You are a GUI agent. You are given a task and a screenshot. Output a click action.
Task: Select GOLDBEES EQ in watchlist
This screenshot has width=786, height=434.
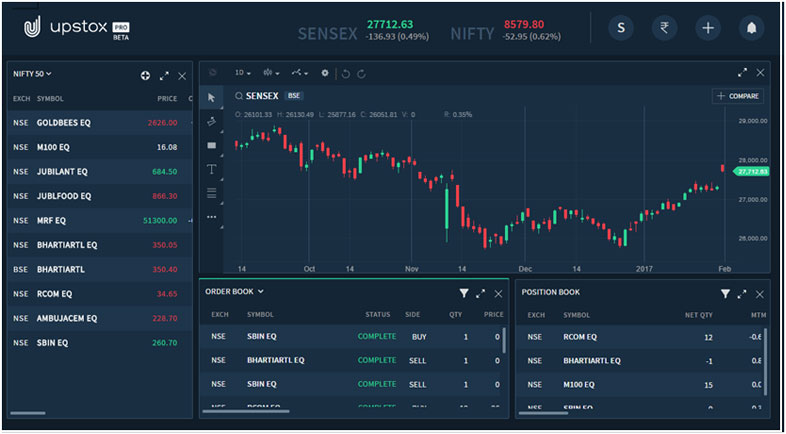[x=100, y=123]
